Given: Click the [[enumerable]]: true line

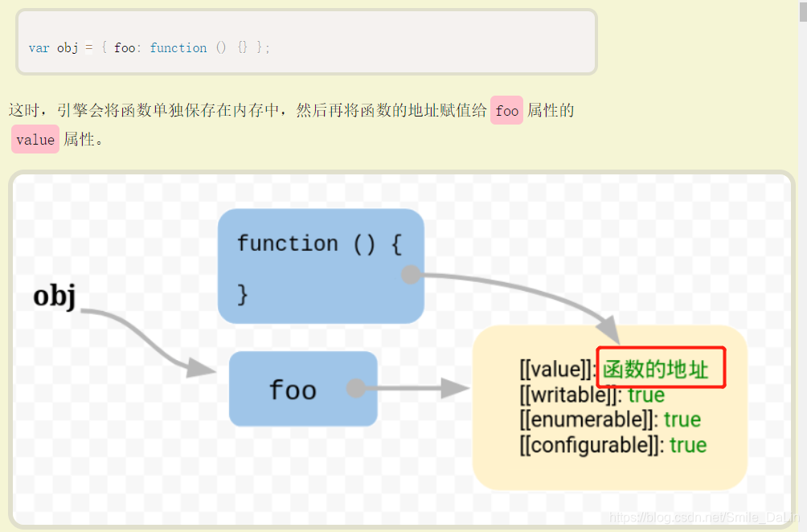Looking at the screenshot, I should pyautogui.click(x=610, y=419).
